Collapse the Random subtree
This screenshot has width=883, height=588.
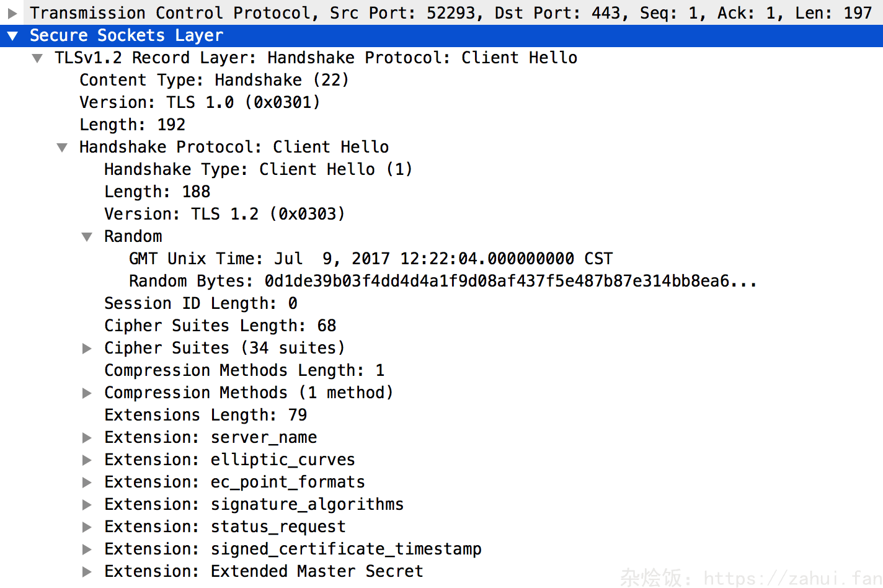[87, 237]
